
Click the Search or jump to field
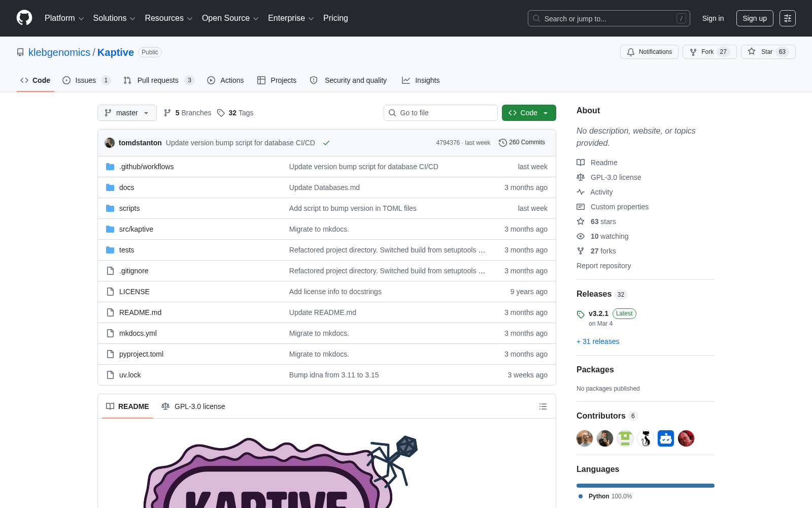coord(609,18)
